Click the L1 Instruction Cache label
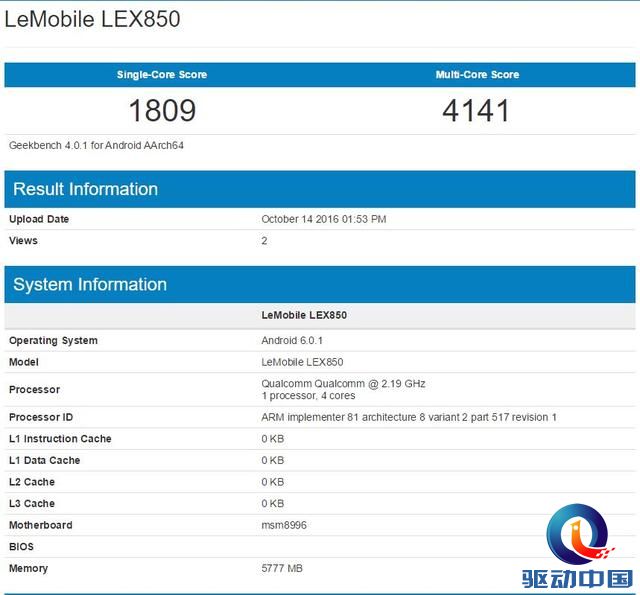Viewport: 640px width, 595px height. pyautogui.click(x=60, y=439)
